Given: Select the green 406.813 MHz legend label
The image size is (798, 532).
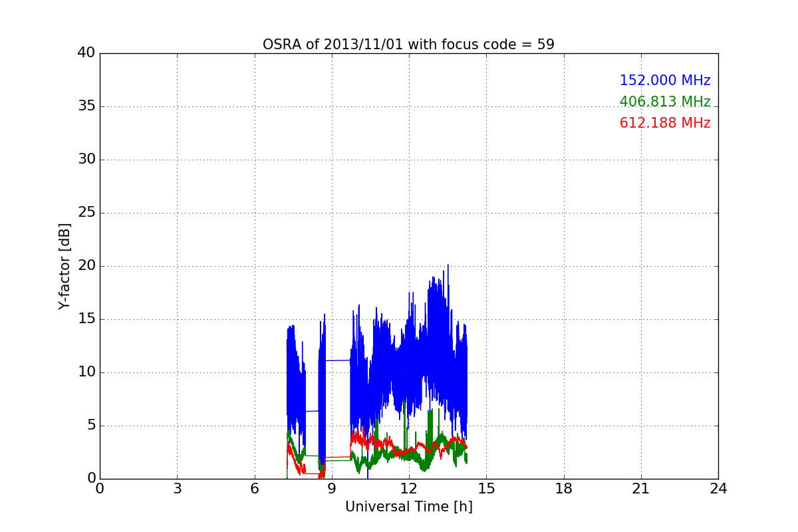Looking at the screenshot, I should [x=665, y=102].
